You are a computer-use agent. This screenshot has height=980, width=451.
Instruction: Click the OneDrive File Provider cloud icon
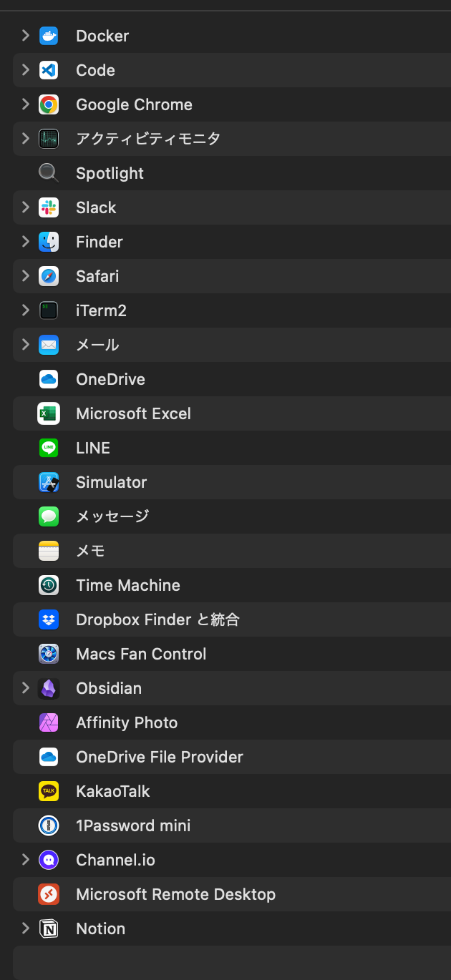click(x=49, y=757)
